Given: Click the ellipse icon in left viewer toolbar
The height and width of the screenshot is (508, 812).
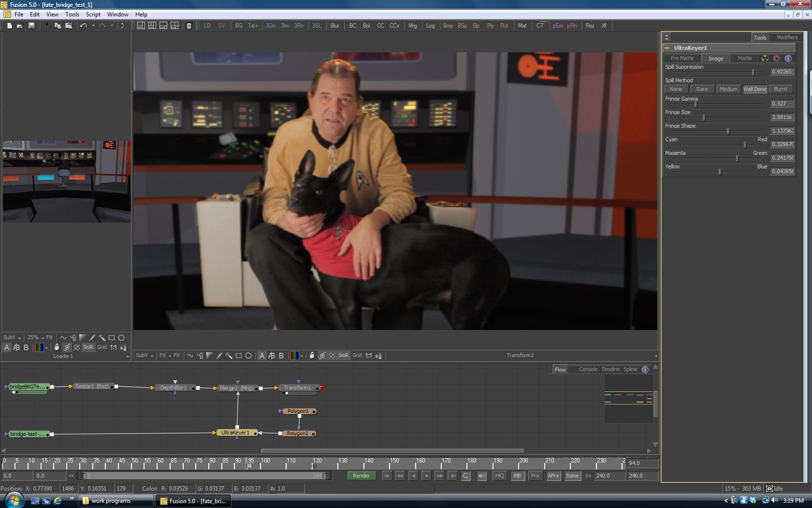Looking at the screenshot, I should [x=121, y=338].
